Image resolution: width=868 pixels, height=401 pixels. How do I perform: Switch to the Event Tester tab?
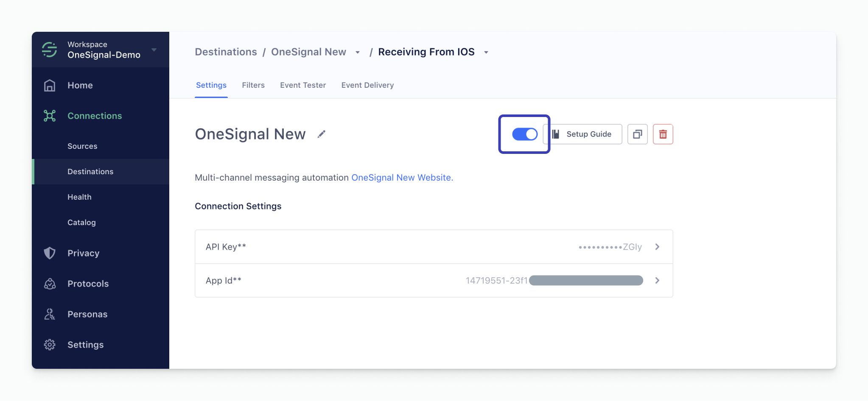tap(303, 85)
